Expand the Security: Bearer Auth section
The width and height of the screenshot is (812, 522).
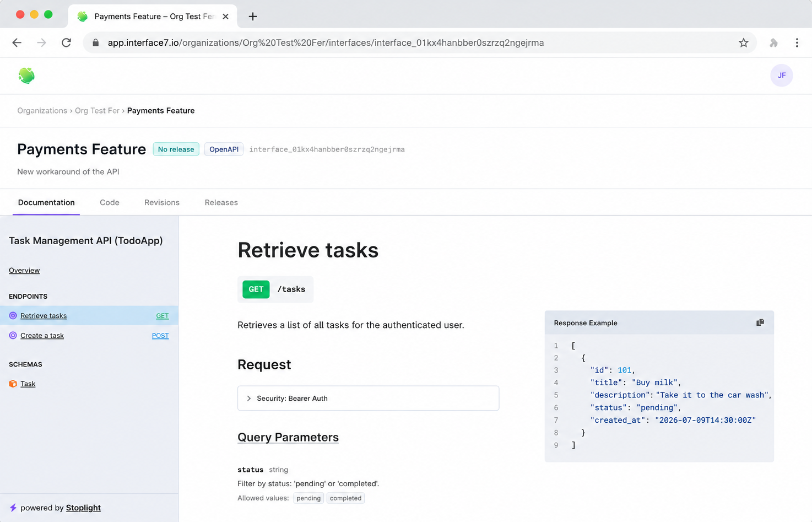368,398
